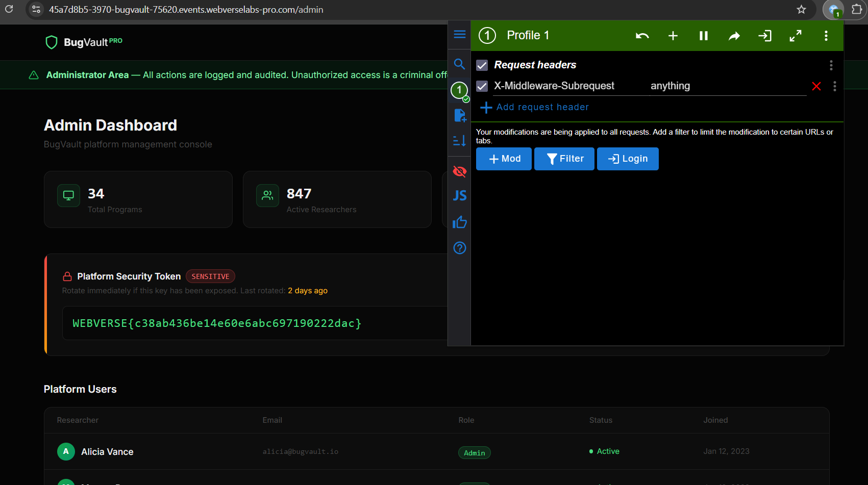
Task: Click the plus icon in the profile header bar
Action: [673, 36]
